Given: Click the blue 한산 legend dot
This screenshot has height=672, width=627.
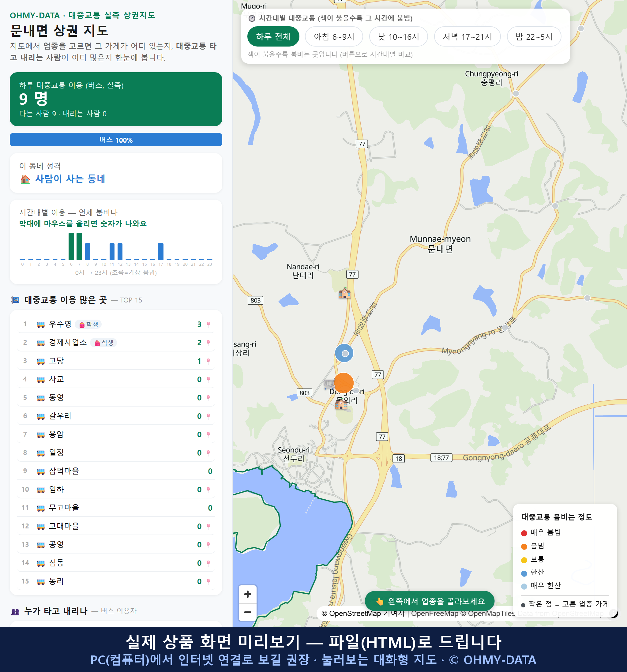Looking at the screenshot, I should click(x=524, y=573).
